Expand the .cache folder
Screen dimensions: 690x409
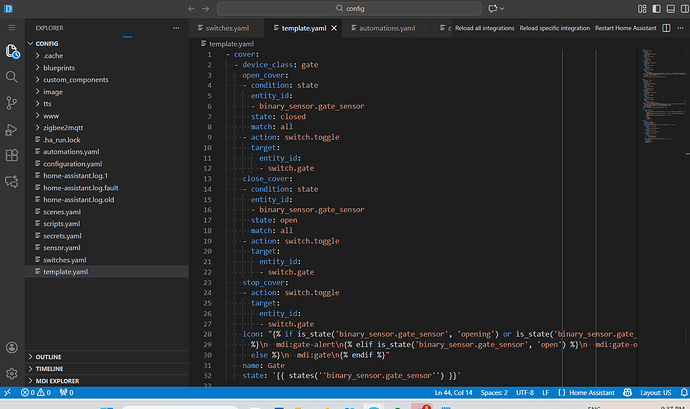pos(107,55)
